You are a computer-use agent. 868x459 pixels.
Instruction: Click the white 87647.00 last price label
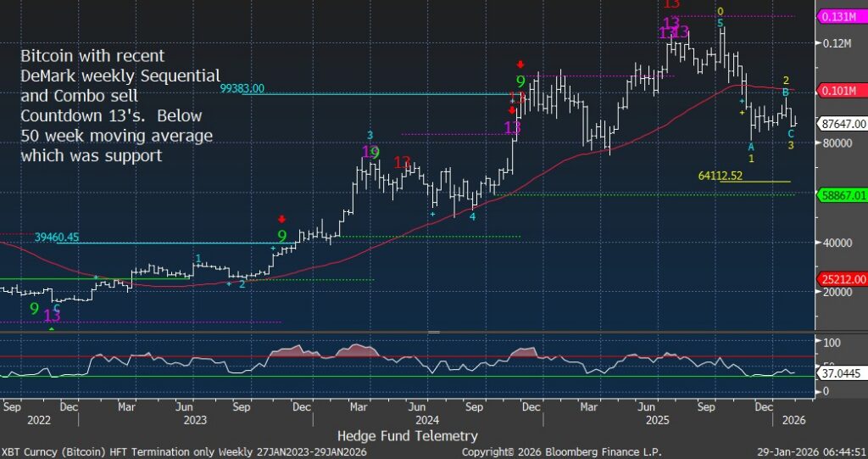pyautogui.click(x=843, y=124)
